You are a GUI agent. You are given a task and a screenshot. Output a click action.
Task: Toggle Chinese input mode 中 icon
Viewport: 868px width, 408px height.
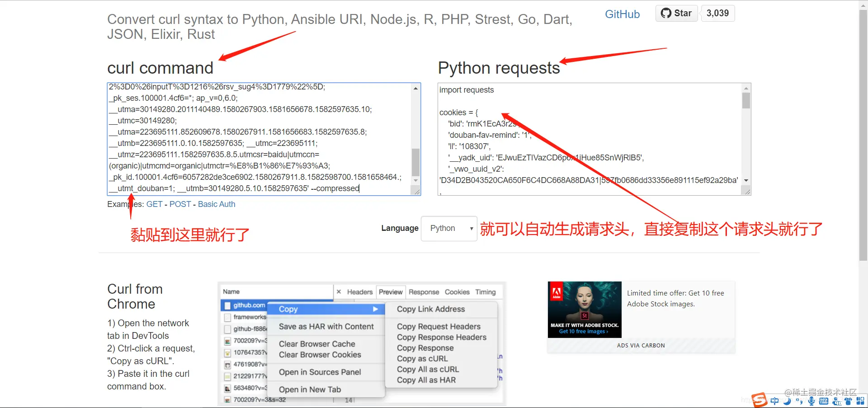pyautogui.click(x=774, y=401)
